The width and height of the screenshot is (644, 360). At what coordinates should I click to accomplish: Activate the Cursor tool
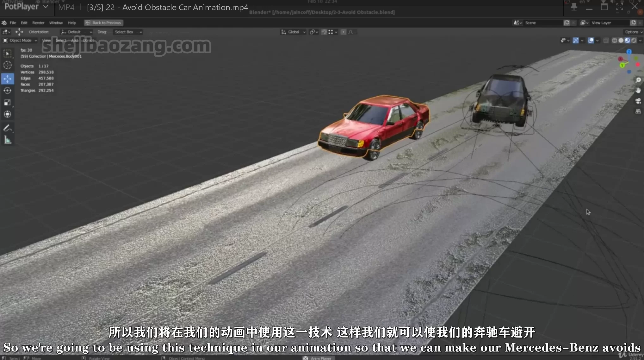pyautogui.click(x=8, y=65)
